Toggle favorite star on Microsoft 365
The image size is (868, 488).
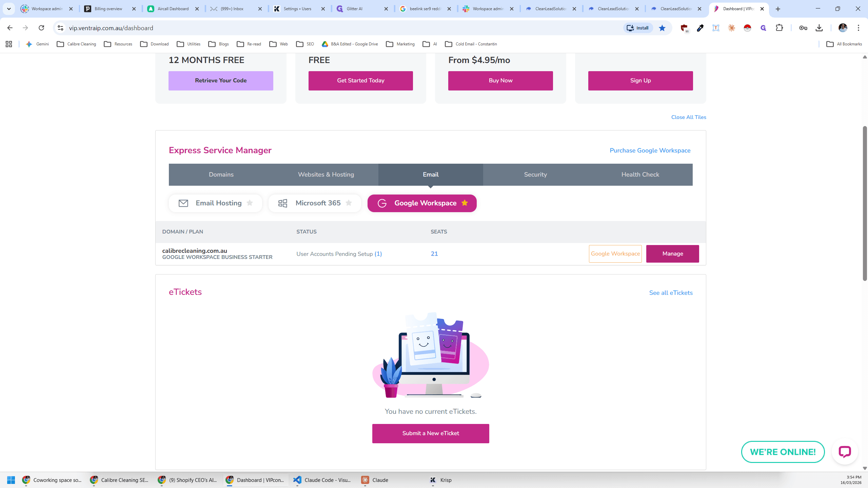pyautogui.click(x=349, y=203)
